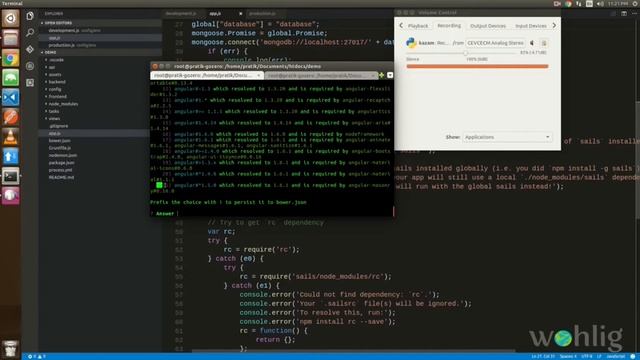
Task: Launch the Files manager from the dock
Action: pos(10,38)
